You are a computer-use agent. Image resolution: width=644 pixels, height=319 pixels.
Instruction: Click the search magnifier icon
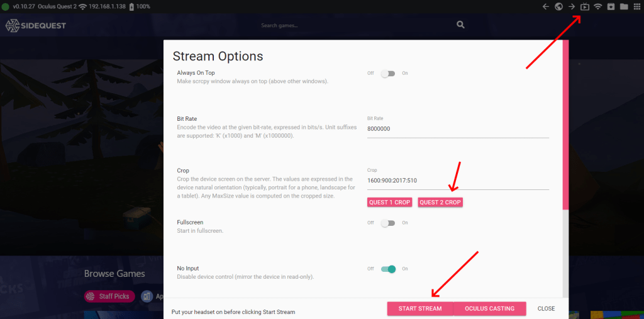coord(460,25)
